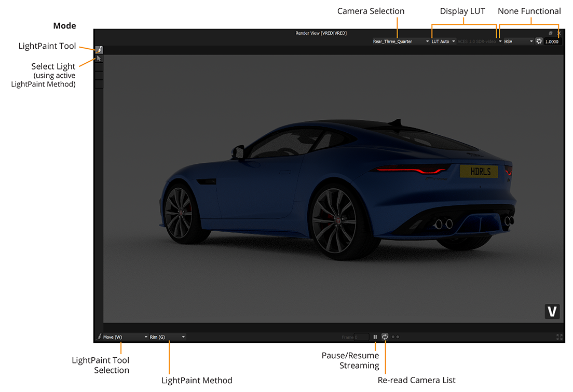Select the 1.0000 exposure value field
The width and height of the screenshot is (573, 392).
coord(552,41)
